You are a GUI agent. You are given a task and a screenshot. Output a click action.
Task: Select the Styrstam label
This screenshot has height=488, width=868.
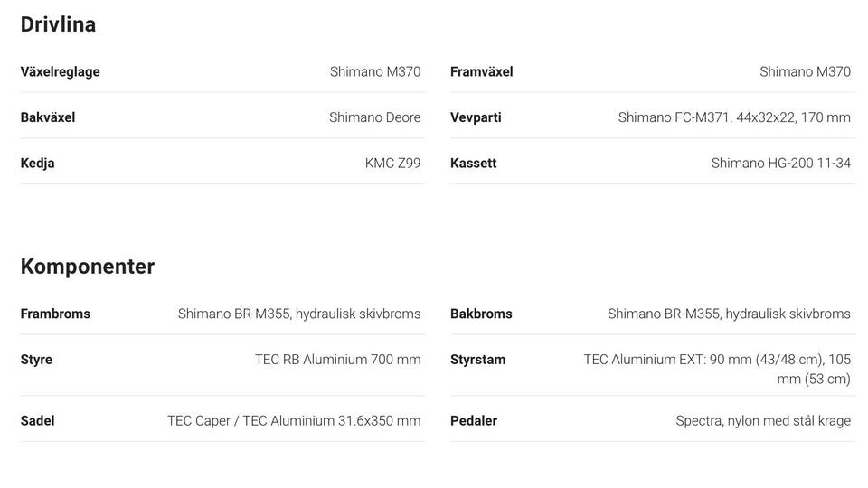[x=477, y=360]
